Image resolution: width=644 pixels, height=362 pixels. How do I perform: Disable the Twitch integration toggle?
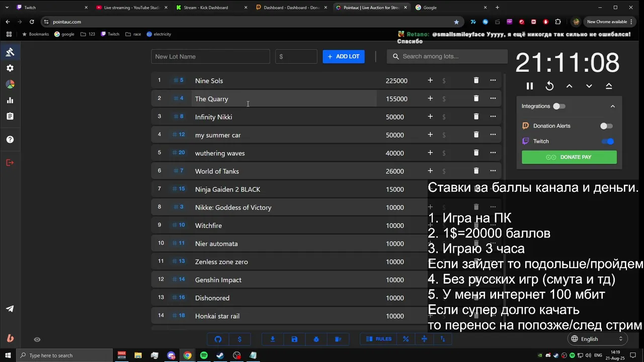pos(608,141)
